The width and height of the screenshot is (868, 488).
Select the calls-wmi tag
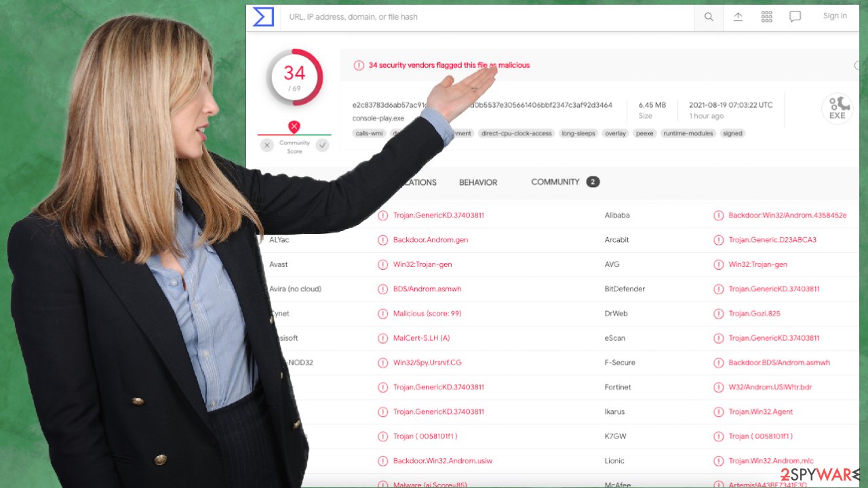(370, 134)
